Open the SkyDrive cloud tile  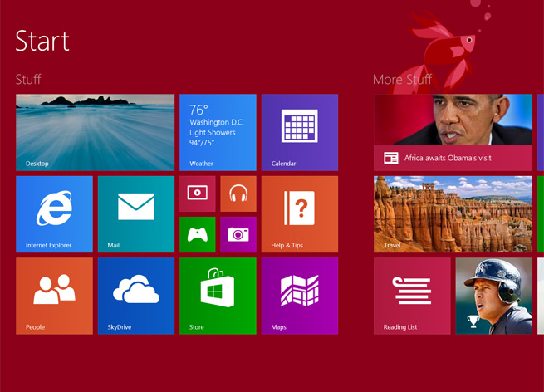point(136,296)
